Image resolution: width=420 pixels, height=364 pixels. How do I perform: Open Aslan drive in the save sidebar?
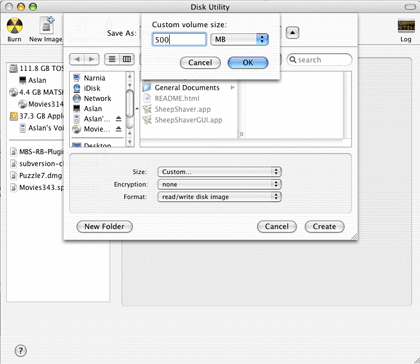[x=88, y=109]
